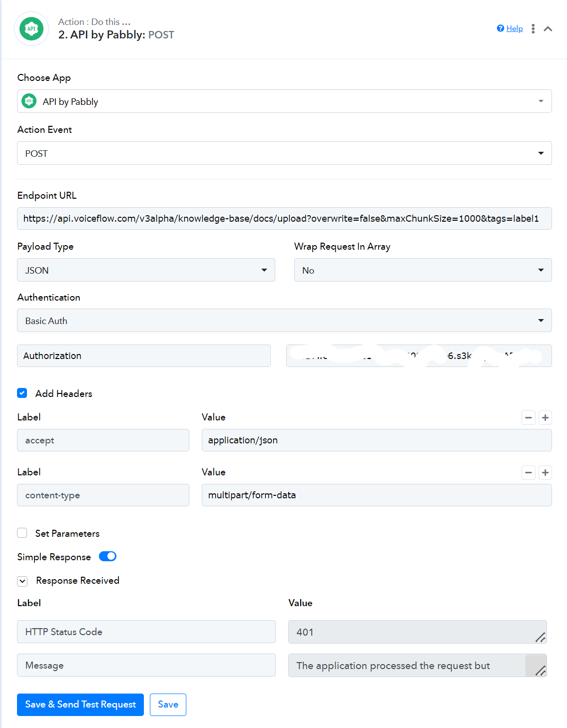Click the accept header label field
The image size is (567, 728).
(x=103, y=440)
